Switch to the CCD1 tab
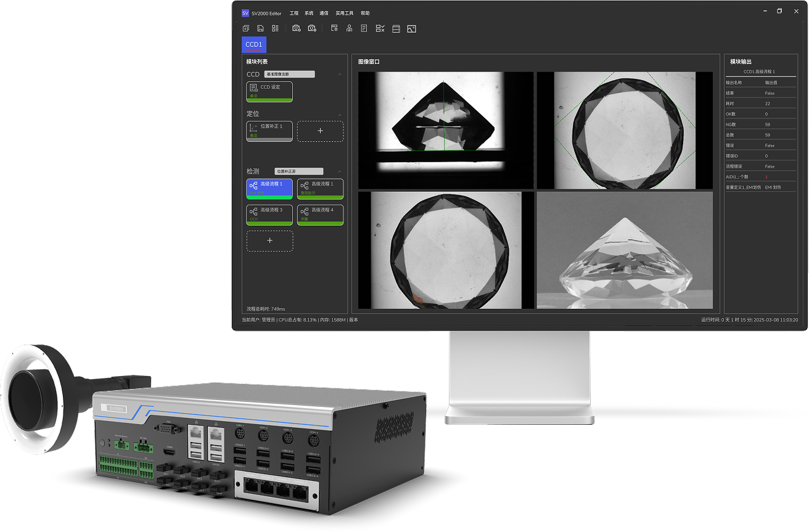Viewport: 809px width, 532px height. (253, 44)
